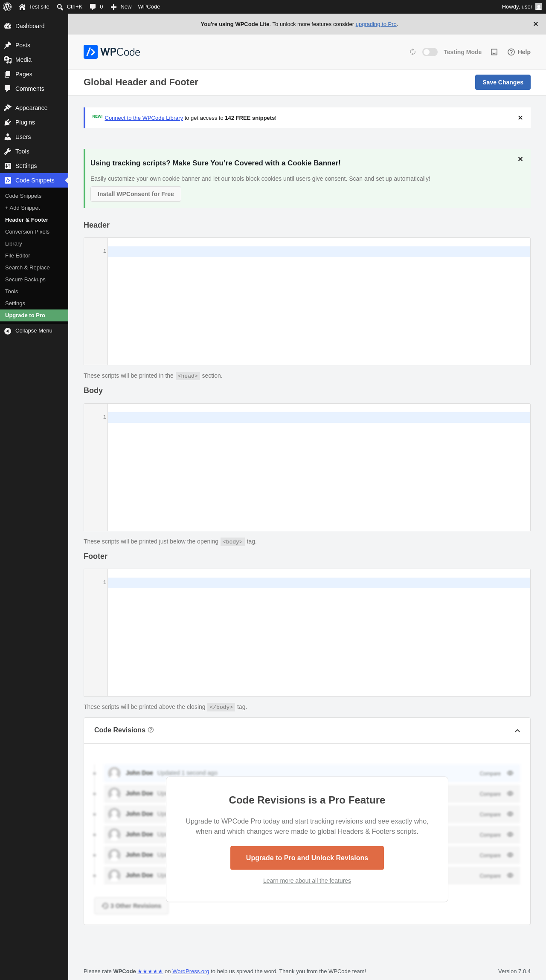Open Conversion Pixels submenu item

click(x=34, y=232)
